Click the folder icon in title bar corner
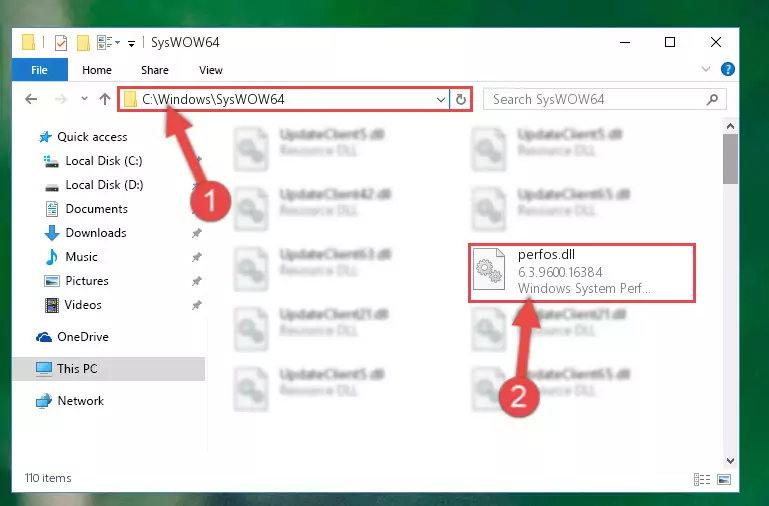The width and height of the screenshot is (769, 506). coord(29,43)
